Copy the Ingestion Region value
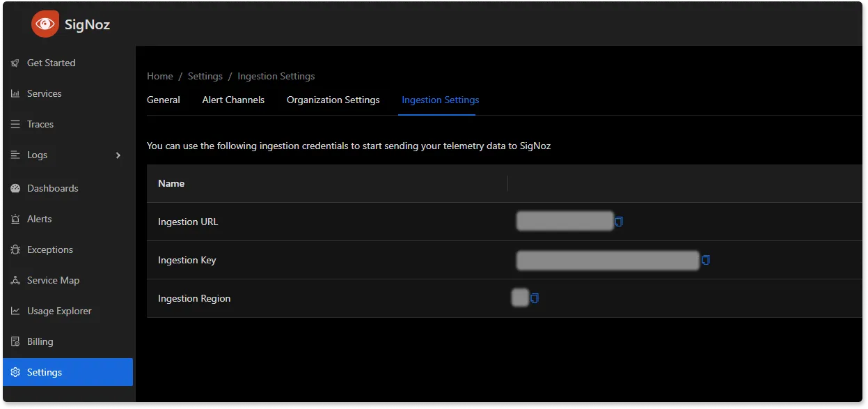This screenshot has height=409, width=868. pyautogui.click(x=535, y=298)
